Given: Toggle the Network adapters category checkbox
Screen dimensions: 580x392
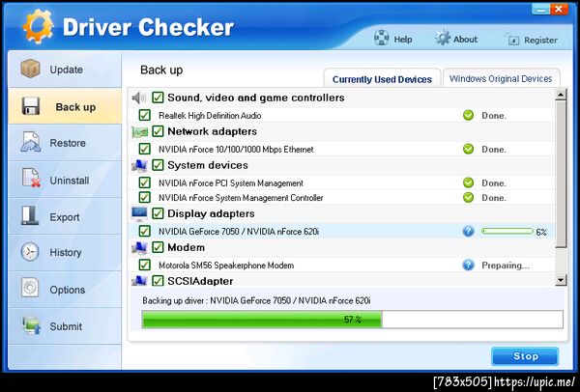Looking at the screenshot, I should [x=158, y=131].
